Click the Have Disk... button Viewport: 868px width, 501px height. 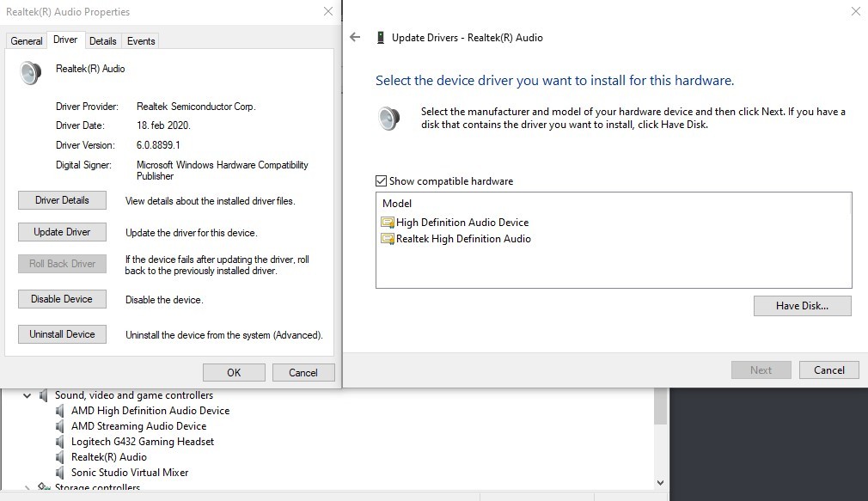click(802, 306)
